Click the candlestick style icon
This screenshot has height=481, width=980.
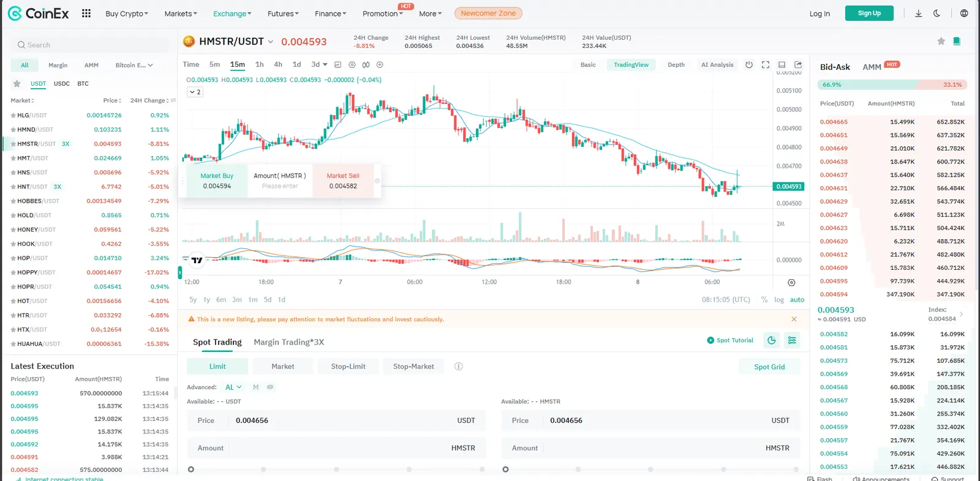[366, 64]
